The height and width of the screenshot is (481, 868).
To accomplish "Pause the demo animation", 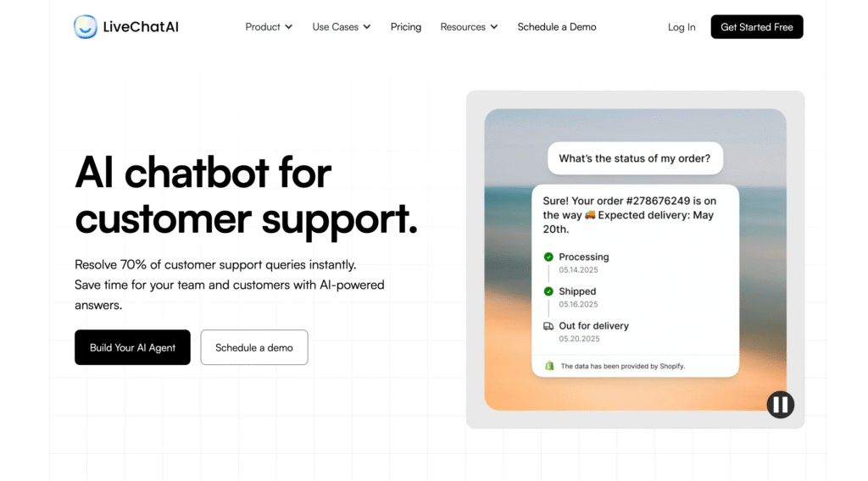I will coord(780,404).
